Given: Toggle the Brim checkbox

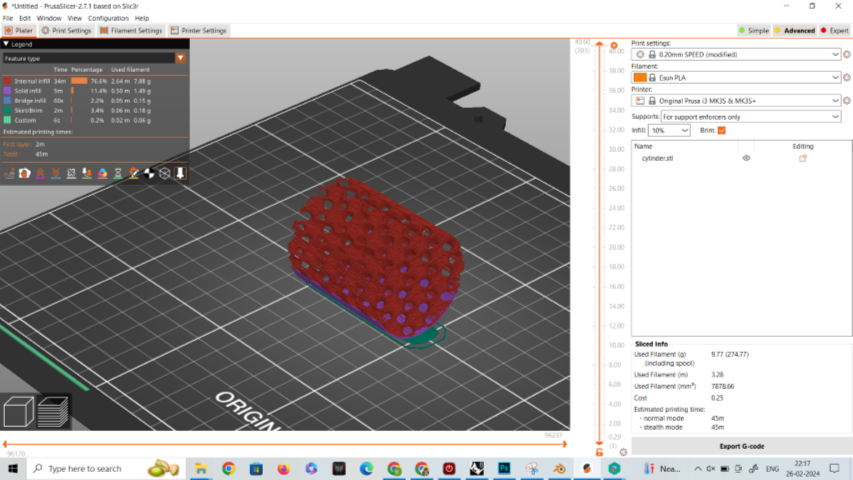Looking at the screenshot, I should click(721, 131).
